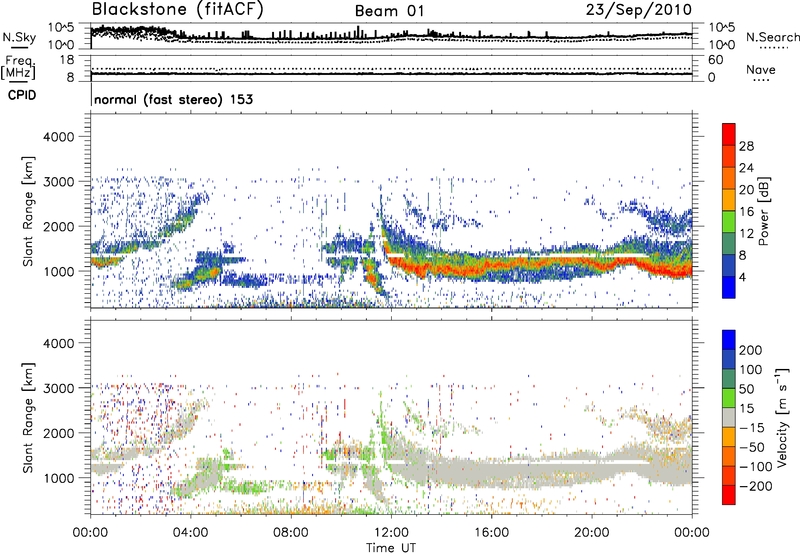The height and width of the screenshot is (554, 800).
Task: Click the 4 label on power colorbar
Action: click(742, 277)
